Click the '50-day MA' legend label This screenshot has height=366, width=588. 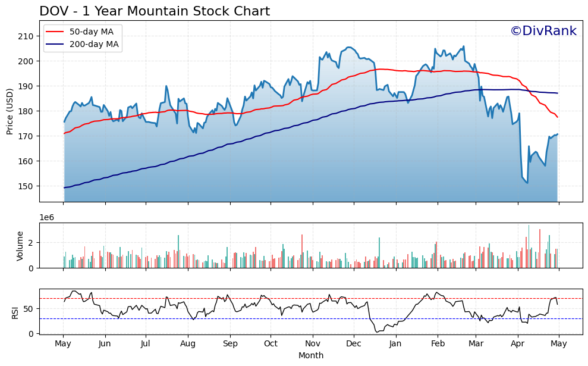[92, 32]
